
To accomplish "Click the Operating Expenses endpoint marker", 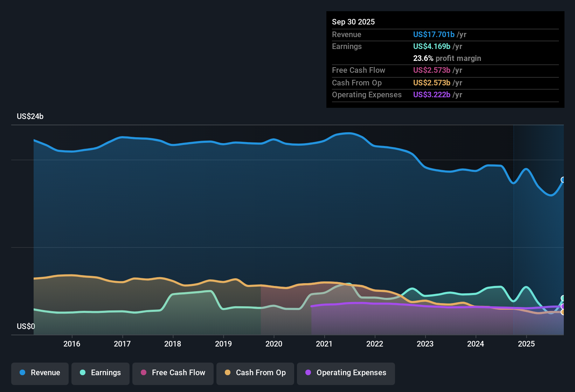I will (x=563, y=307).
